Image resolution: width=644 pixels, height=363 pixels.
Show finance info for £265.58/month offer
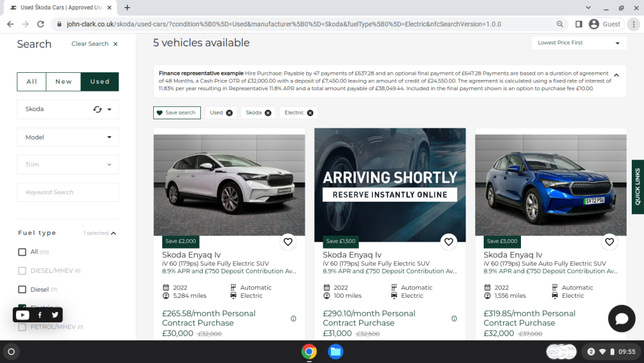[x=293, y=319]
